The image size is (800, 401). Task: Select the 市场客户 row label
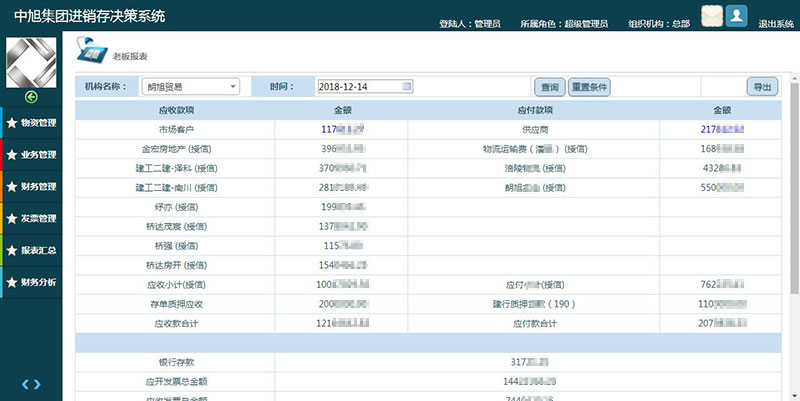176,130
